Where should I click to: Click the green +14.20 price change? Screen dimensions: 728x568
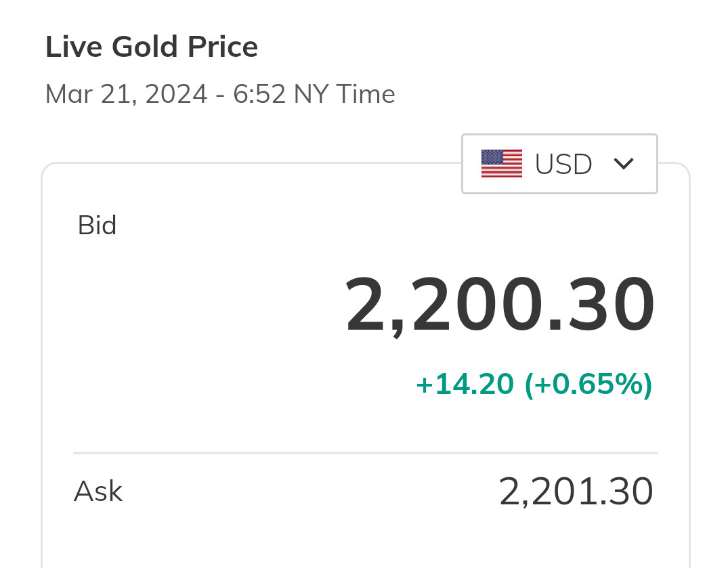465,385
